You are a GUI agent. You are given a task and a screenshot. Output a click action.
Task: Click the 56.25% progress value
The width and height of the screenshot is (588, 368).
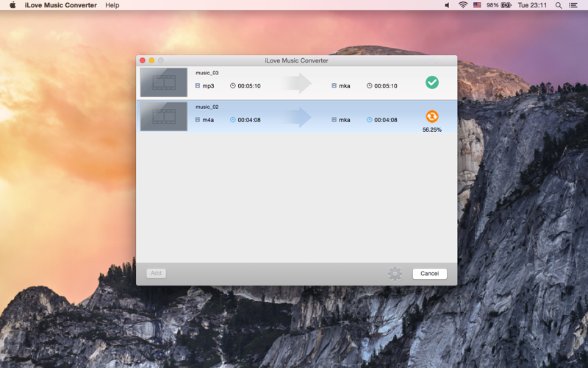[432, 130]
